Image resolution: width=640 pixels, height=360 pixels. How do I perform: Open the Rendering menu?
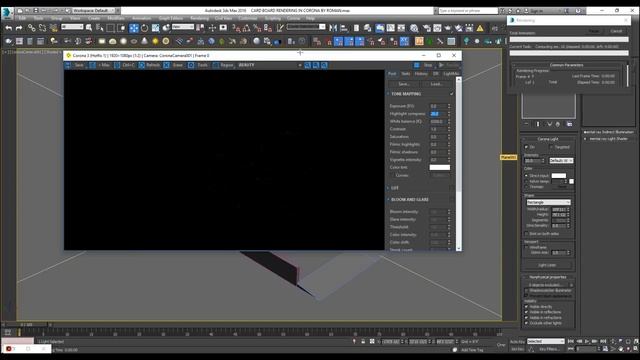tap(200, 18)
